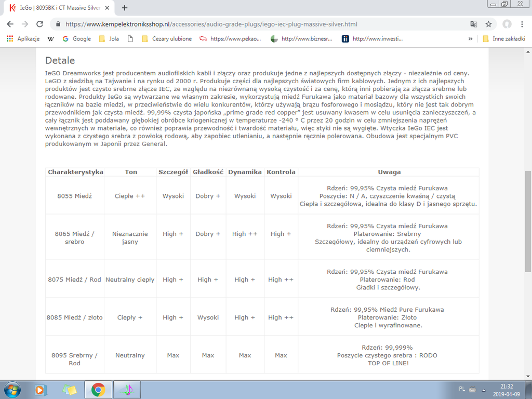Show hidden bookmarks with the chevron
532x399 pixels.
[x=470, y=38]
